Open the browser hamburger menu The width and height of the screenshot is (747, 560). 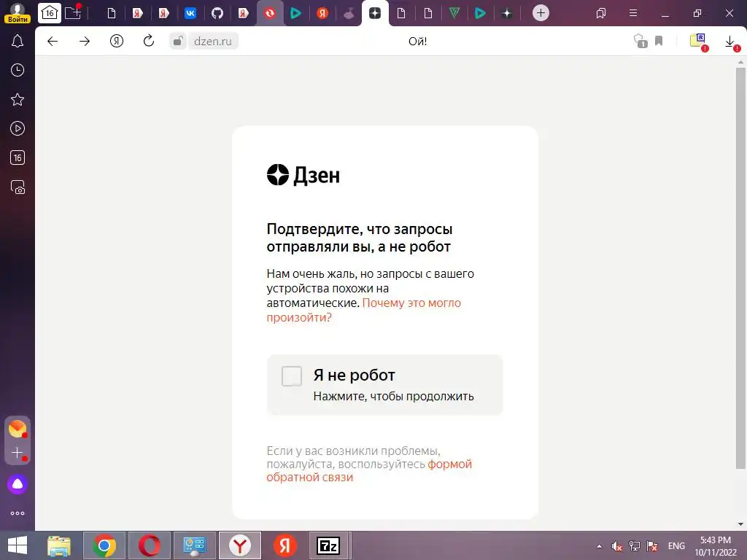click(x=633, y=13)
